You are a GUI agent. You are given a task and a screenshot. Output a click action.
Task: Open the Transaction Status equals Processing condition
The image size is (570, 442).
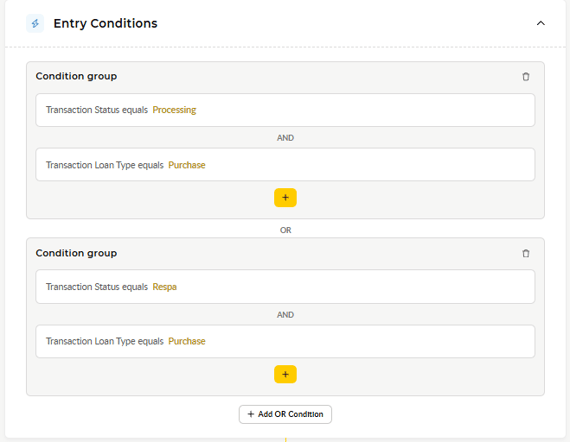point(285,110)
